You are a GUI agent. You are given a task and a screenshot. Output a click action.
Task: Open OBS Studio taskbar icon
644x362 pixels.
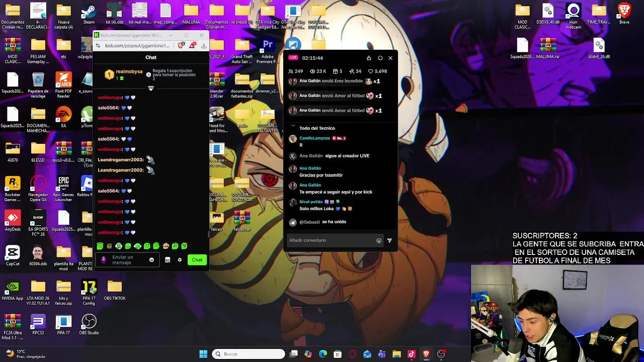(x=441, y=354)
